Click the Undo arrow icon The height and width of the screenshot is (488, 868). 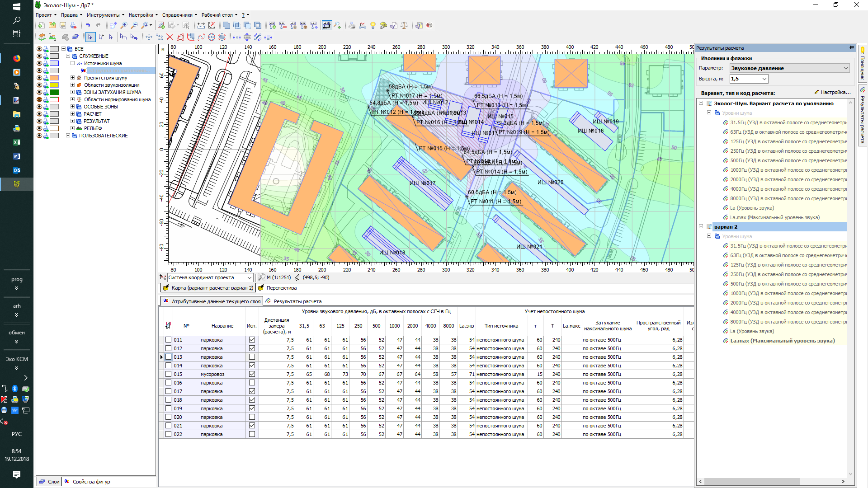click(88, 26)
